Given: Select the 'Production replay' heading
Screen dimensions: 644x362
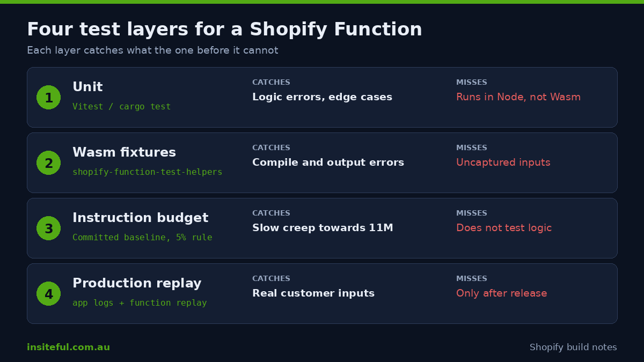Looking at the screenshot, I should (x=137, y=283).
